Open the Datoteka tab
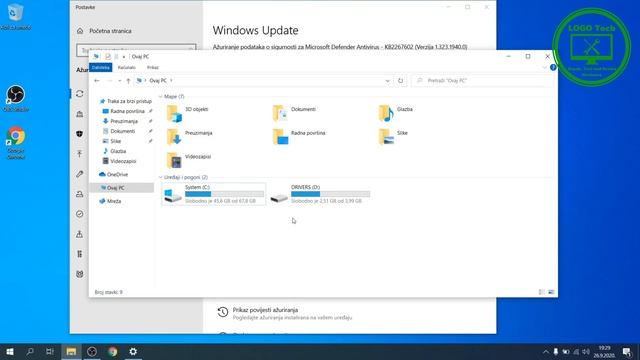This screenshot has width=640, height=360. tap(101, 67)
